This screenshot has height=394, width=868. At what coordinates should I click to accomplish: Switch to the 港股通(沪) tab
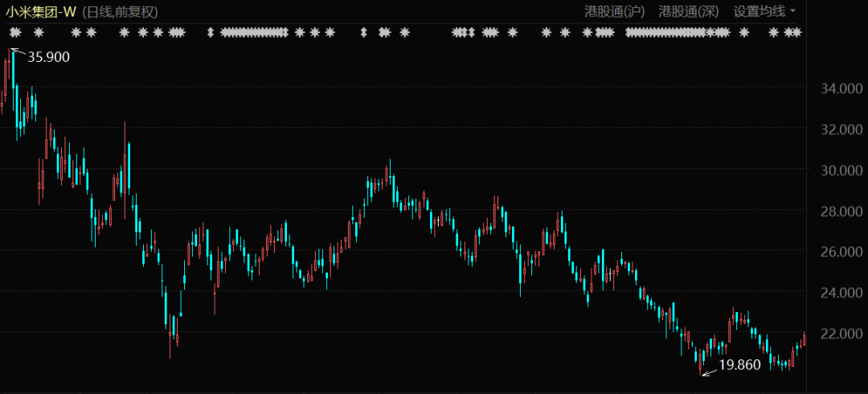616,11
